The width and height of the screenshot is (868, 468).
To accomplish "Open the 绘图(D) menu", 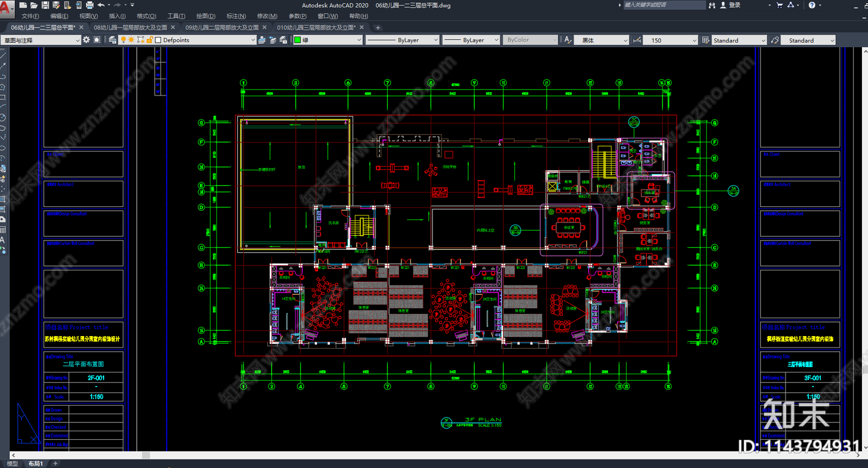I will tap(206, 16).
